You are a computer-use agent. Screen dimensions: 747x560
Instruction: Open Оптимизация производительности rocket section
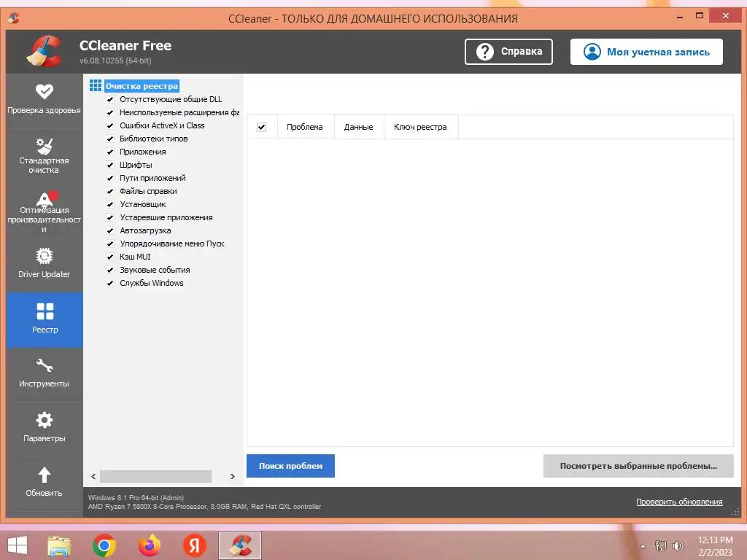click(x=44, y=211)
